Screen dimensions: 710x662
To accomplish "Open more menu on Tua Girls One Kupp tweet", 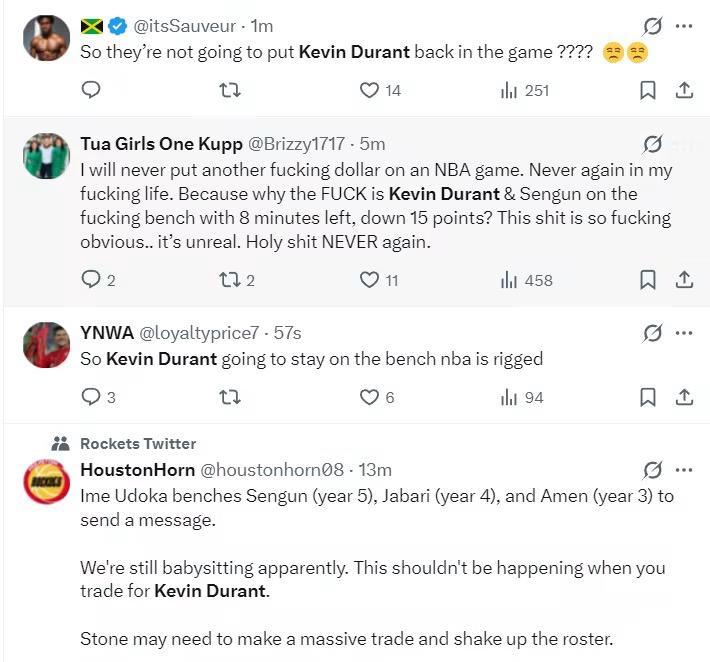I will (684, 143).
